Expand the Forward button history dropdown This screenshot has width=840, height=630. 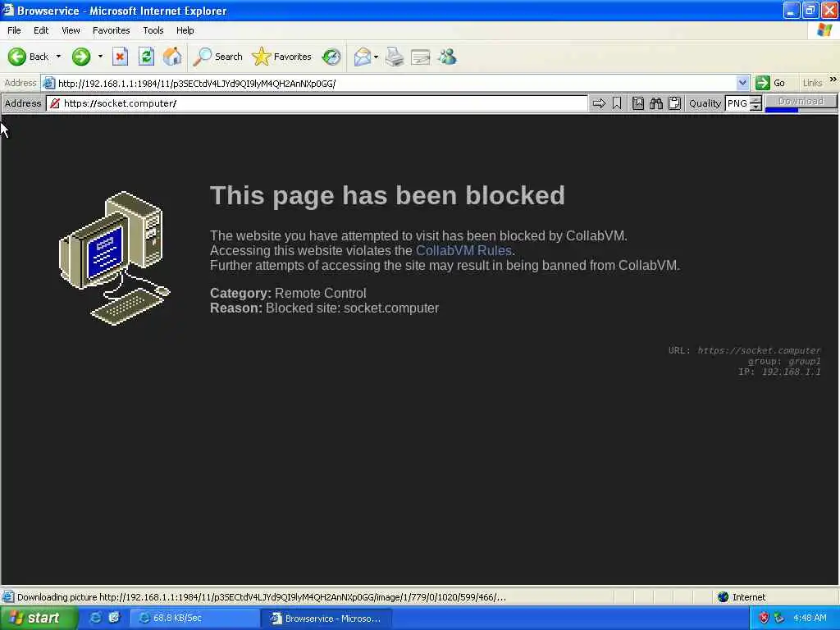99,57
